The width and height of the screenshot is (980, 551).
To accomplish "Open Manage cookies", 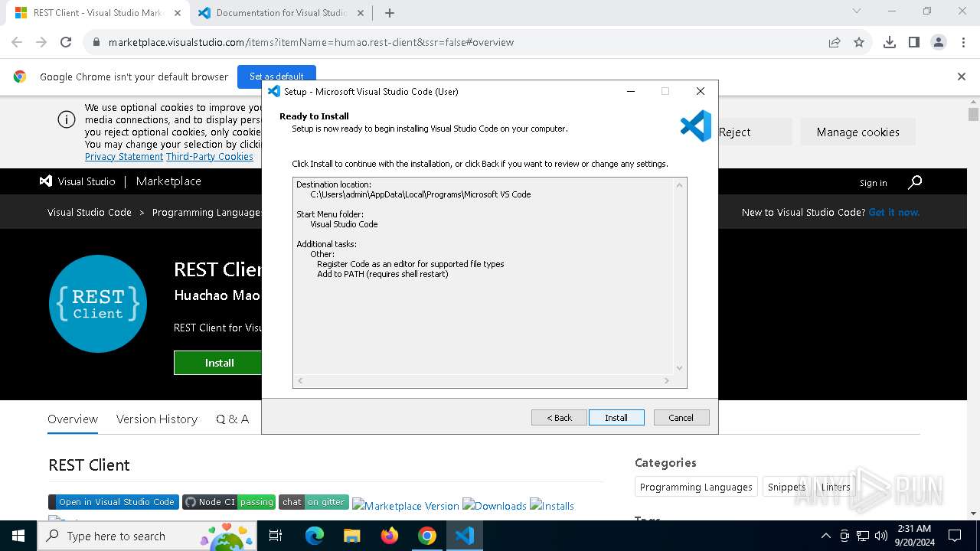I will pos(857,132).
